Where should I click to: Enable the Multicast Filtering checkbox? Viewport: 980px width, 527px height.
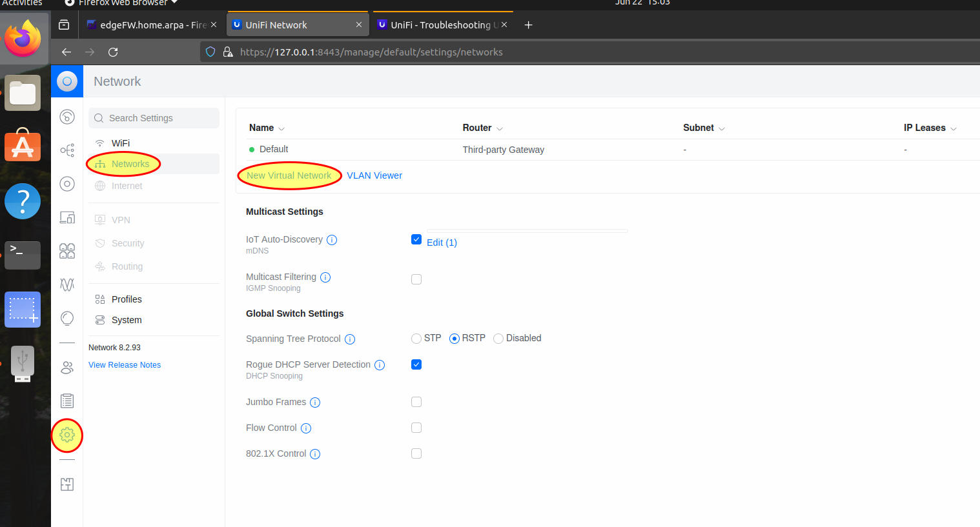pos(416,279)
